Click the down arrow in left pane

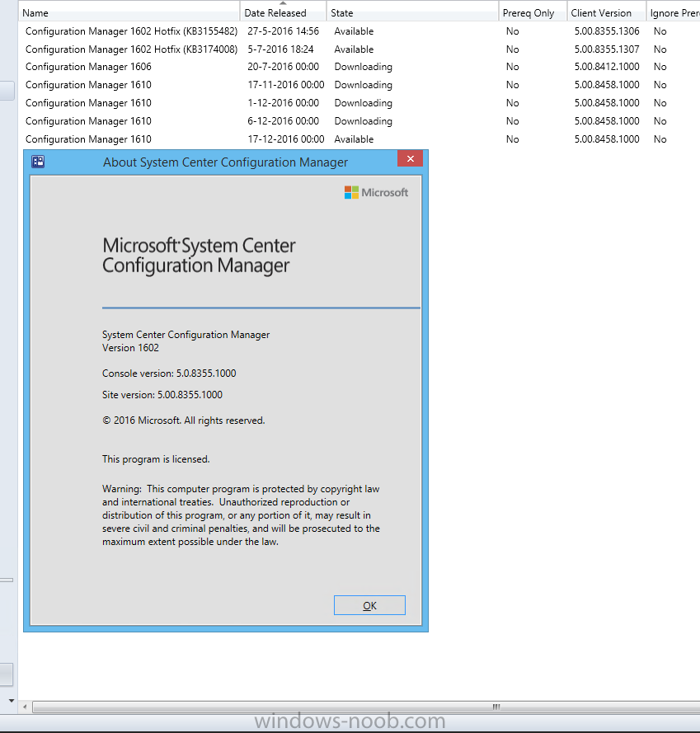pyautogui.click(x=12, y=701)
